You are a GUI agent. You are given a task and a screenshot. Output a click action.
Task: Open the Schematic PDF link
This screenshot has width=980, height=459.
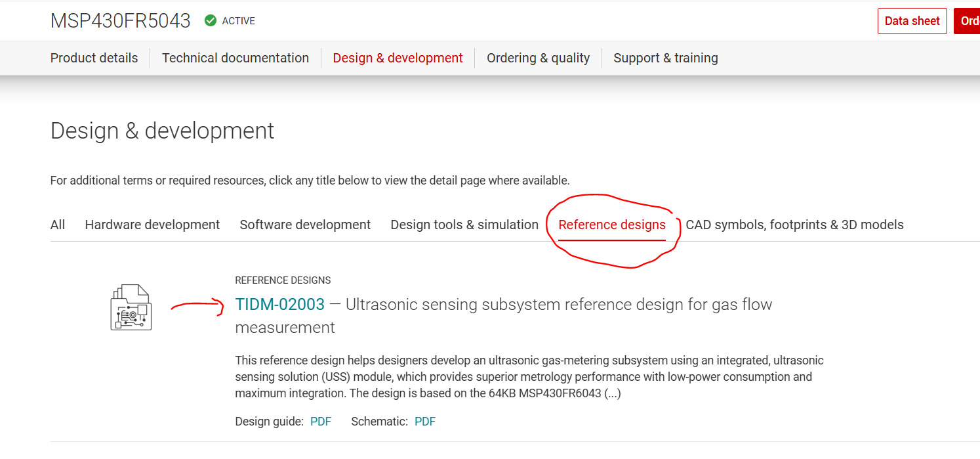pyautogui.click(x=425, y=422)
